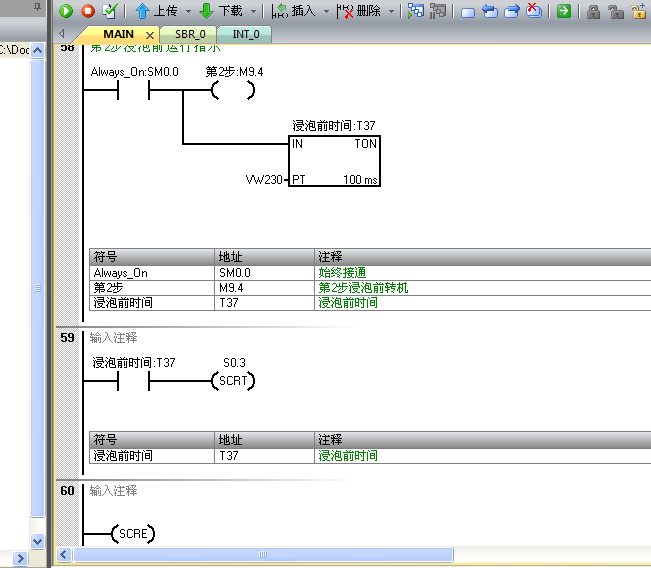This screenshot has width=651, height=568.
Task: Click the 下载 (Download) button
Action: pyautogui.click(x=221, y=11)
